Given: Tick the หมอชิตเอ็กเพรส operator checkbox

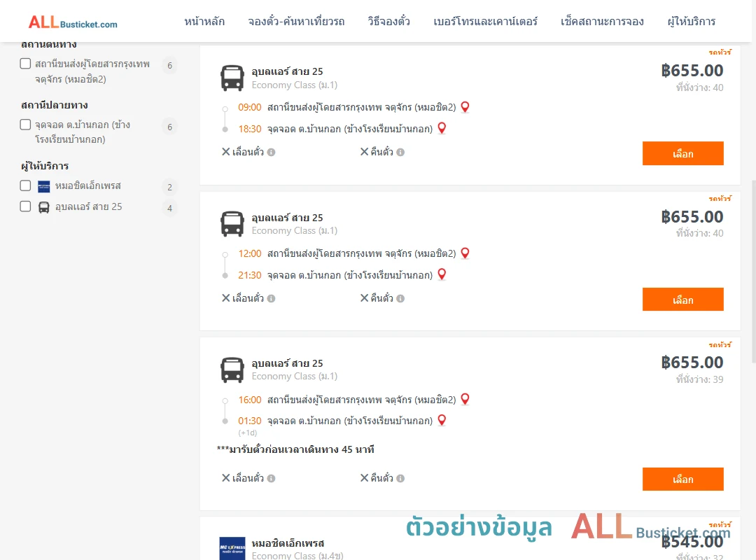Looking at the screenshot, I should tap(26, 185).
